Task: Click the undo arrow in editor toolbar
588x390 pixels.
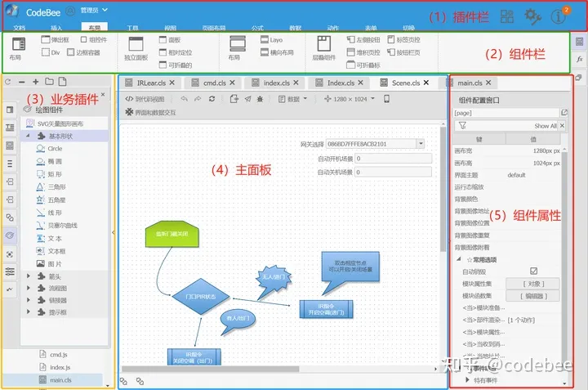Action: tap(185, 98)
